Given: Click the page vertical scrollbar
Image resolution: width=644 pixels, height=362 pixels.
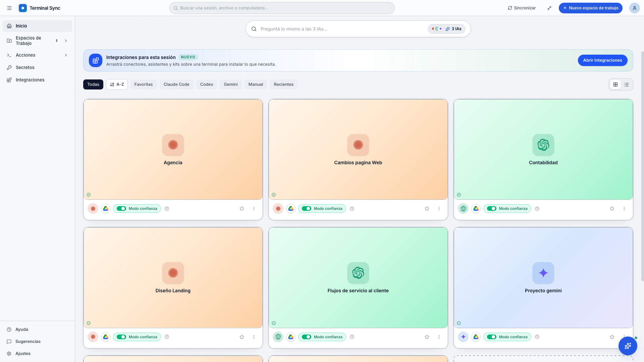Looking at the screenshot, I should click(642, 166).
